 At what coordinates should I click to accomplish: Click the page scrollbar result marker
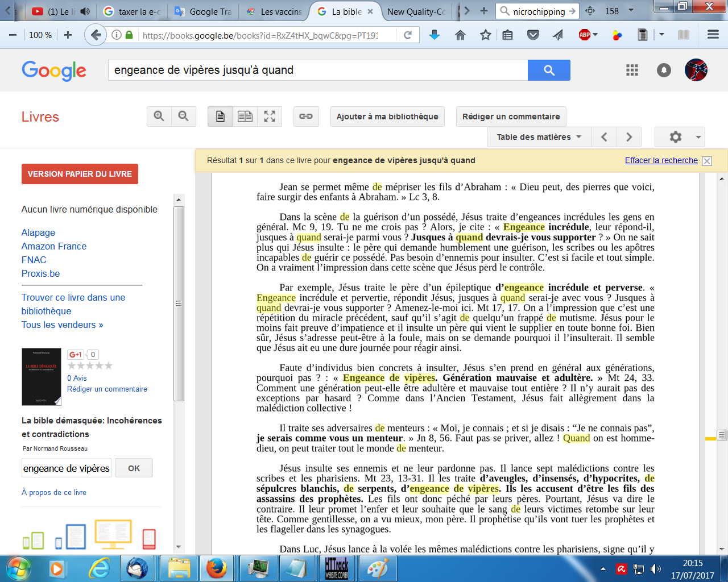point(710,439)
